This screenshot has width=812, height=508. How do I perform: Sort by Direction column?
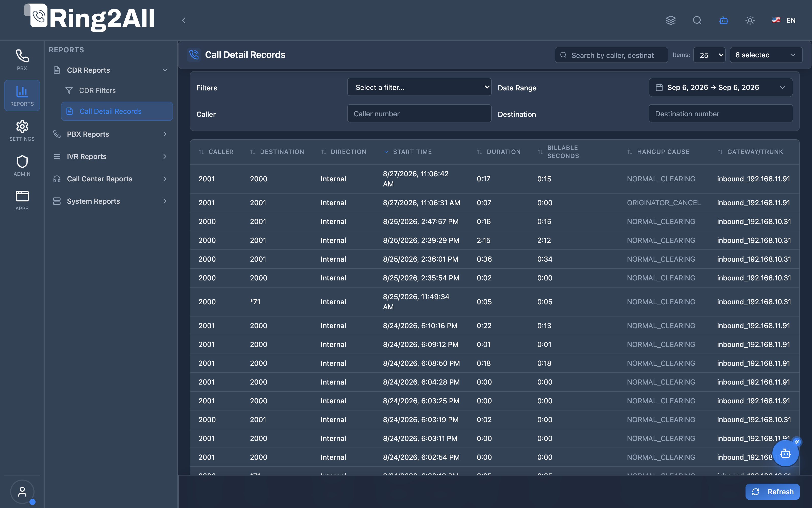(x=344, y=152)
